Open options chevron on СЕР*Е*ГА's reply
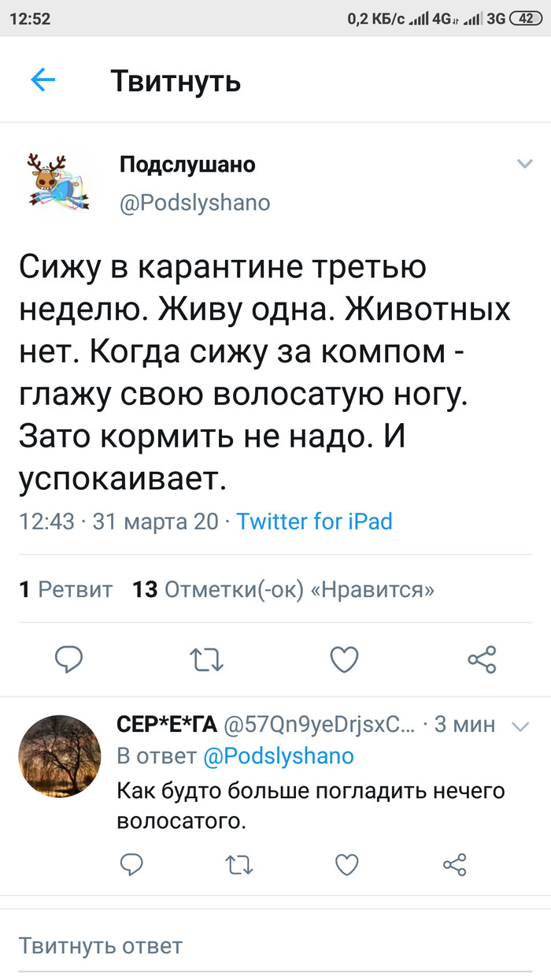551x980 pixels. (x=521, y=726)
